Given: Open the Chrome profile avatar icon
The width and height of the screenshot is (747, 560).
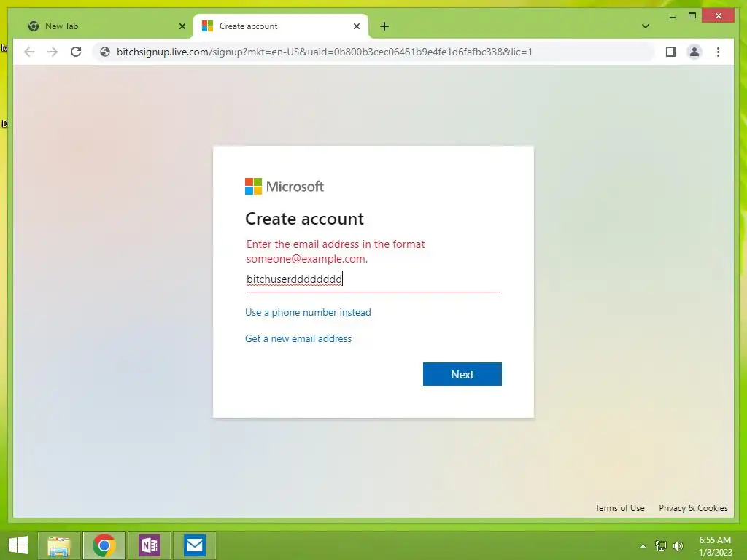Looking at the screenshot, I should 694,52.
